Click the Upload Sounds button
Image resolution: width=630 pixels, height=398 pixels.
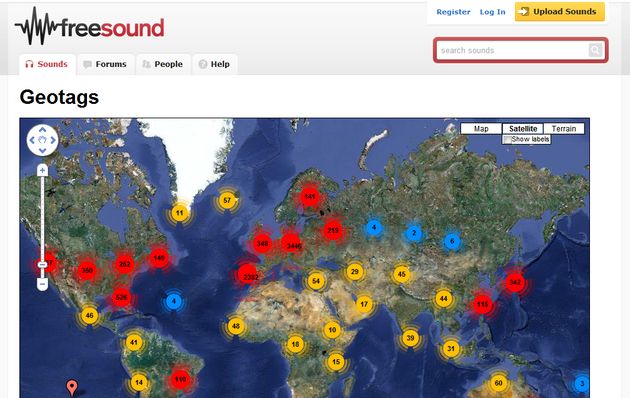coord(560,12)
